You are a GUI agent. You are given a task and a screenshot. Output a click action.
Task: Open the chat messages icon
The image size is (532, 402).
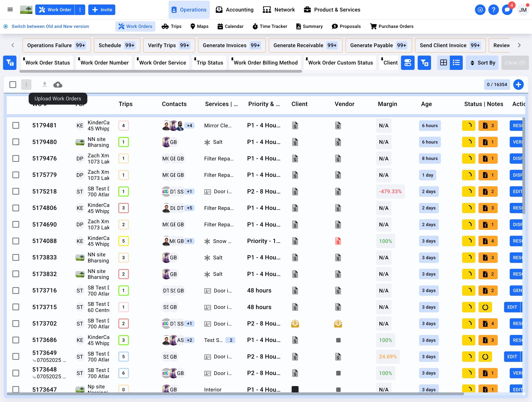507,10
